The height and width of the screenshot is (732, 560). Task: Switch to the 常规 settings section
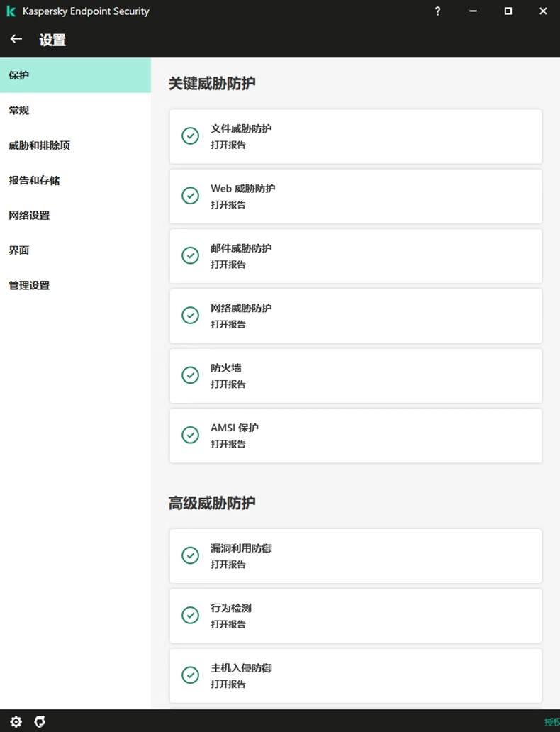coord(19,111)
